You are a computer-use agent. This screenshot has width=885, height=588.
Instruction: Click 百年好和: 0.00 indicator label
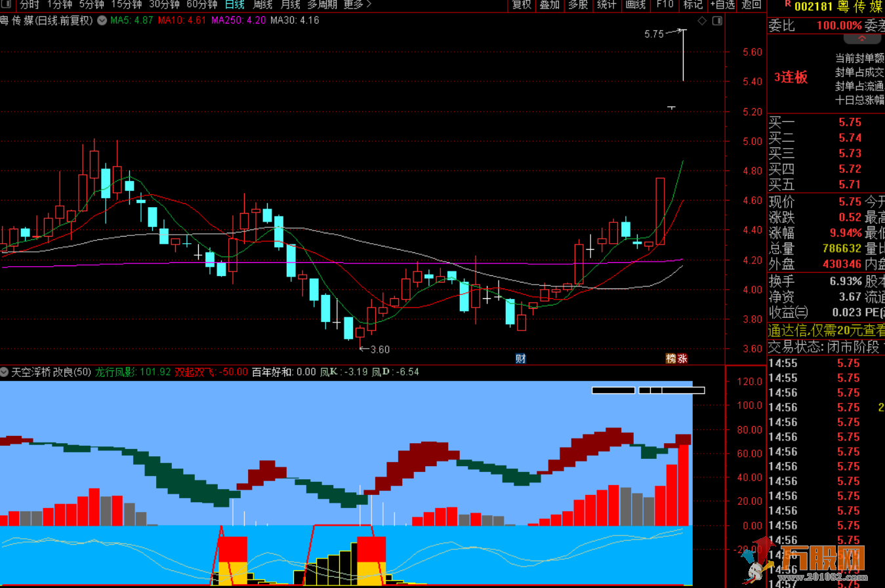click(x=284, y=372)
